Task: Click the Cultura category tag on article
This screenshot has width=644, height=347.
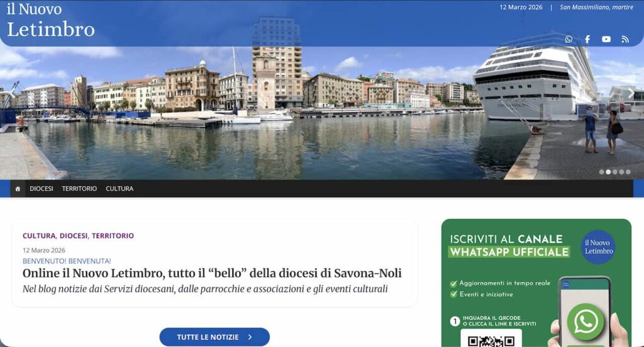Action: pyautogui.click(x=39, y=236)
